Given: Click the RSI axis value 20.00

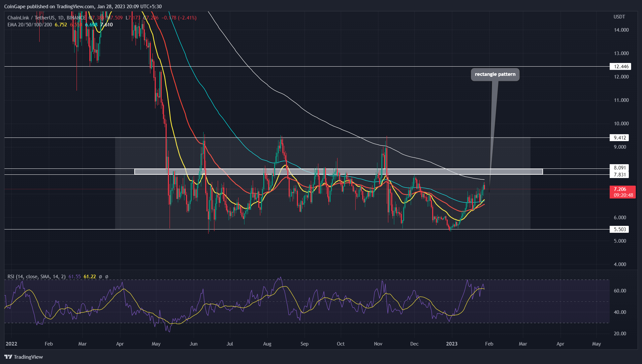Looking at the screenshot, I should point(620,334).
